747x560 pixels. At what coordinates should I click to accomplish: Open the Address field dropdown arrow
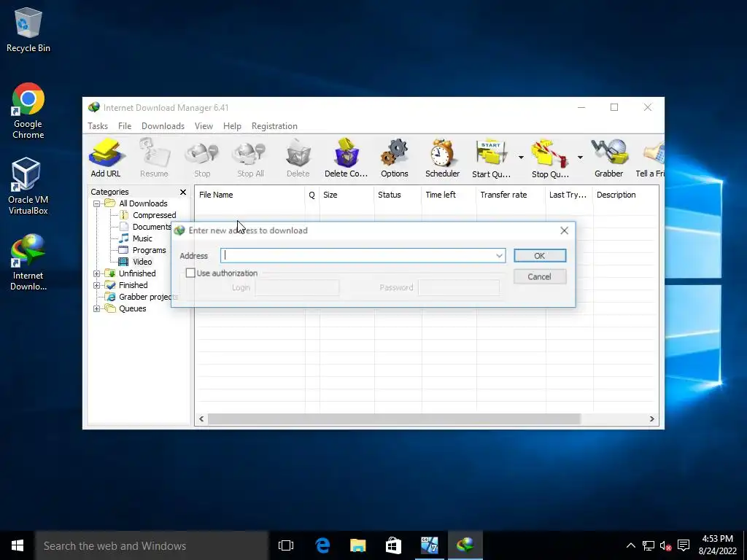499,256
